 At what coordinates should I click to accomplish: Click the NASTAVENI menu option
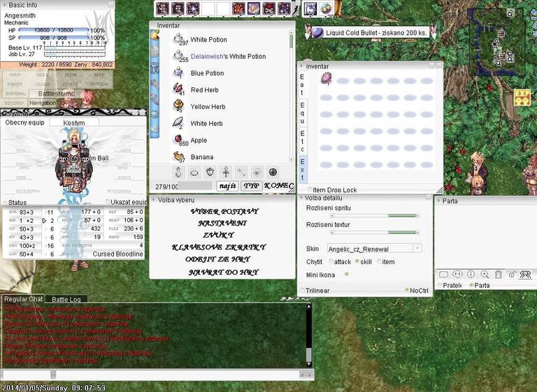216,223
